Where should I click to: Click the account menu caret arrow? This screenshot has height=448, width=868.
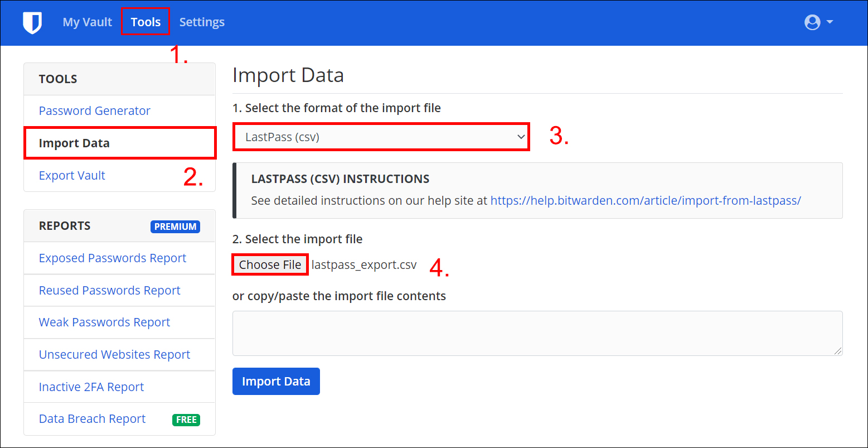[830, 22]
